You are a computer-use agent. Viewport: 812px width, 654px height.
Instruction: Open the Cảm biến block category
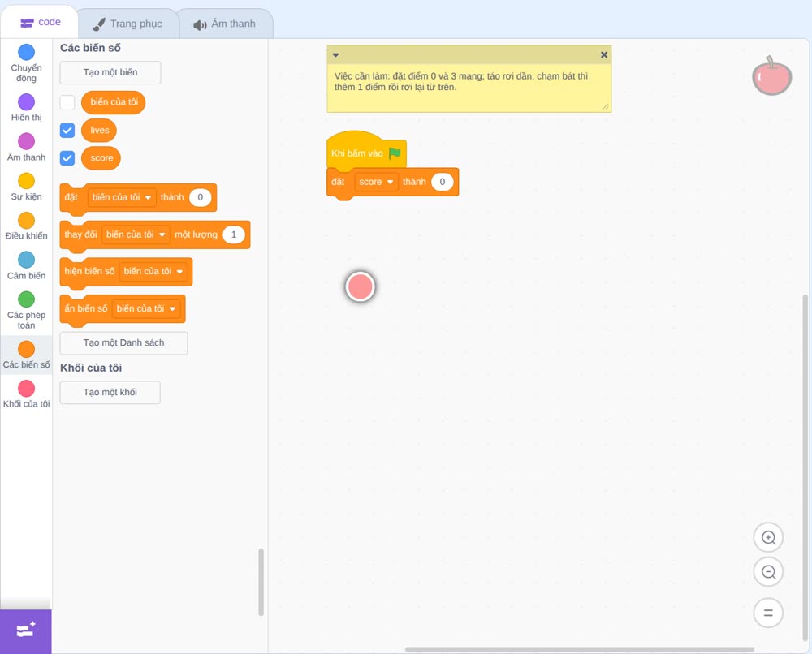click(x=26, y=266)
